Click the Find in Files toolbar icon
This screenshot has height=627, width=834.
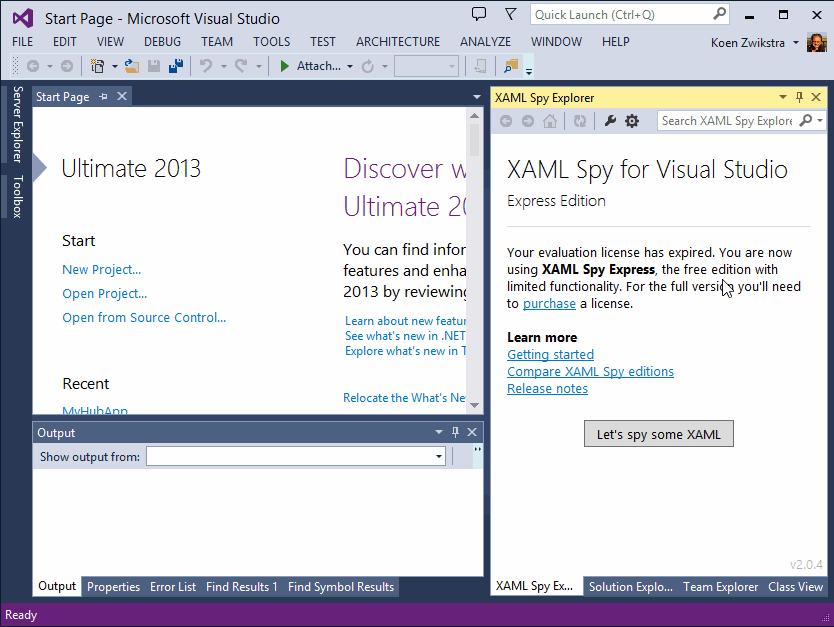pyautogui.click(x=510, y=66)
